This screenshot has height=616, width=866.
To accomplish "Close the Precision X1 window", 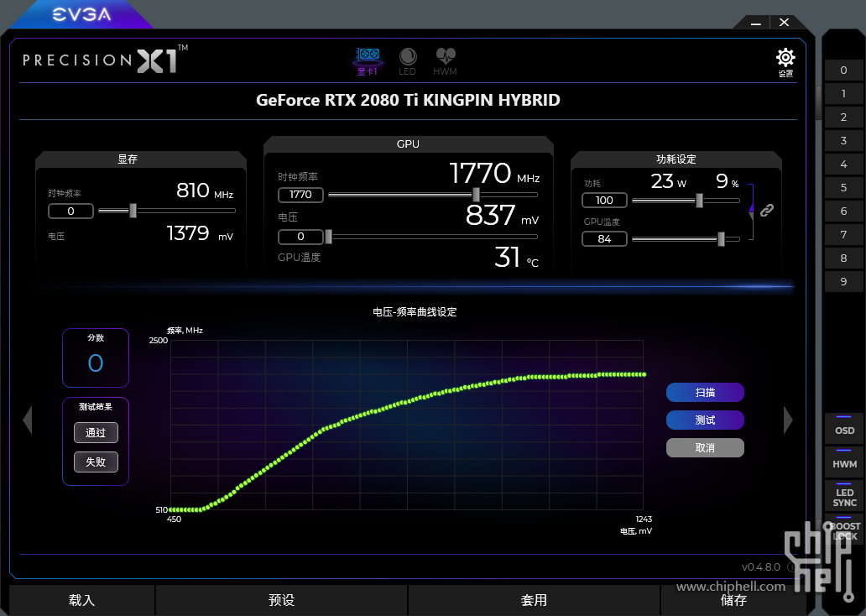I will [x=785, y=22].
